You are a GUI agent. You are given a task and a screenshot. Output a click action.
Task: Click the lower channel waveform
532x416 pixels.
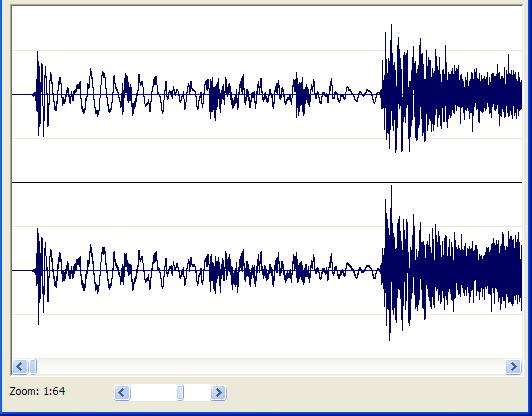(x=267, y=270)
